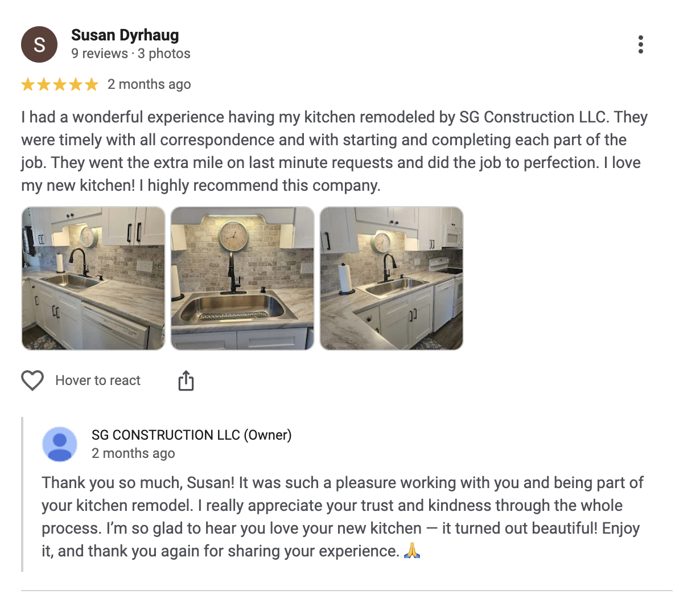Click the praying hands emoji in reply
Screen dimensions: 700x602
[411, 551]
